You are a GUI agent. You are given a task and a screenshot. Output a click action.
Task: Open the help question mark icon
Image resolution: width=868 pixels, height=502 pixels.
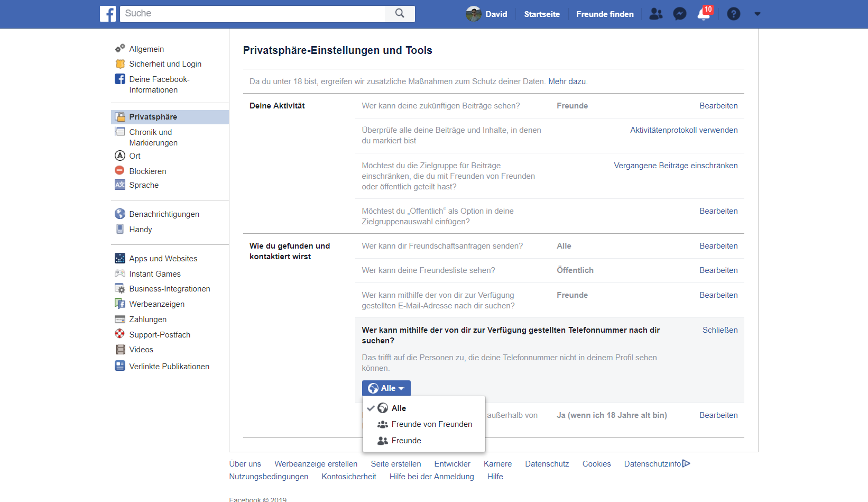[x=733, y=14]
